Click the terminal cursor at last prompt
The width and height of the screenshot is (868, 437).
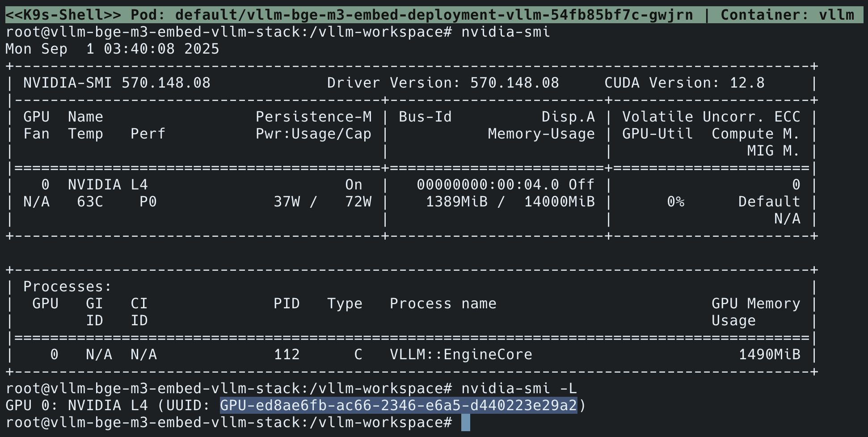point(465,423)
